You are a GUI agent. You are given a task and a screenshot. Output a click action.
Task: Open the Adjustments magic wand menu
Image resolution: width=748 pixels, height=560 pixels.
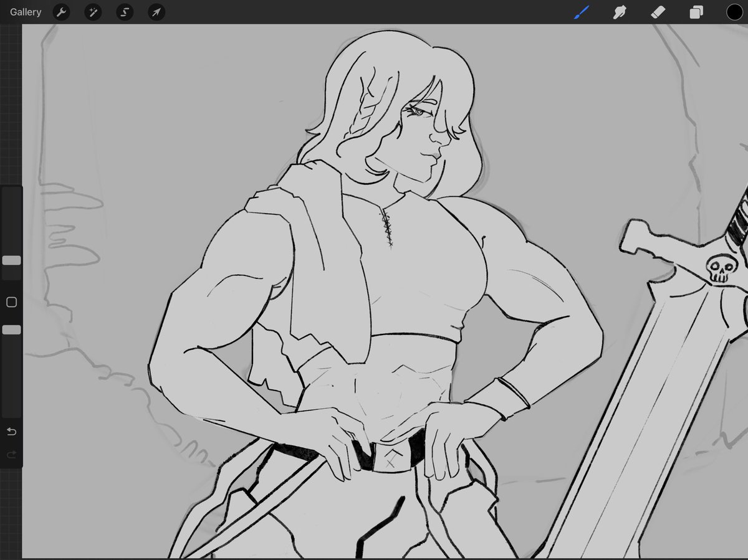click(x=92, y=12)
